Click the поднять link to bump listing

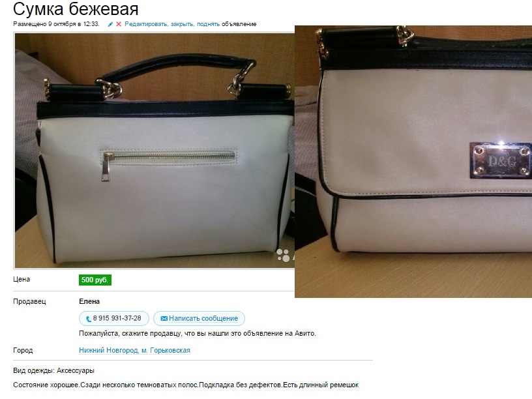coord(209,24)
